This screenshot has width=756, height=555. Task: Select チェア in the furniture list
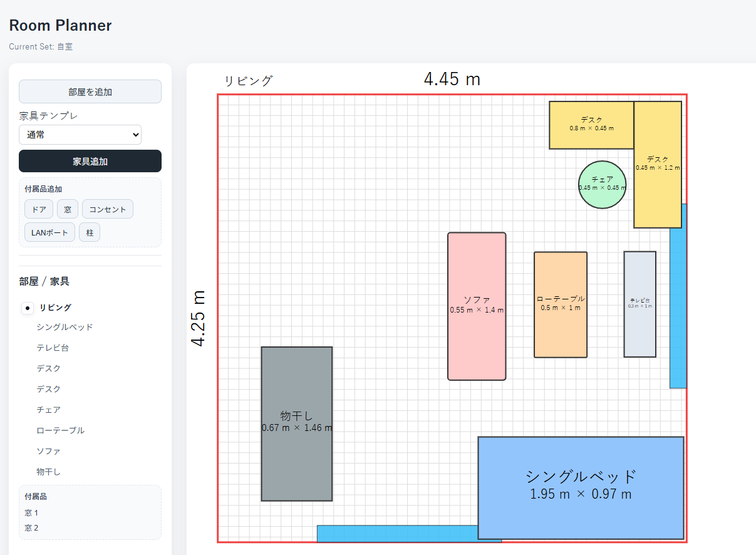(x=49, y=410)
